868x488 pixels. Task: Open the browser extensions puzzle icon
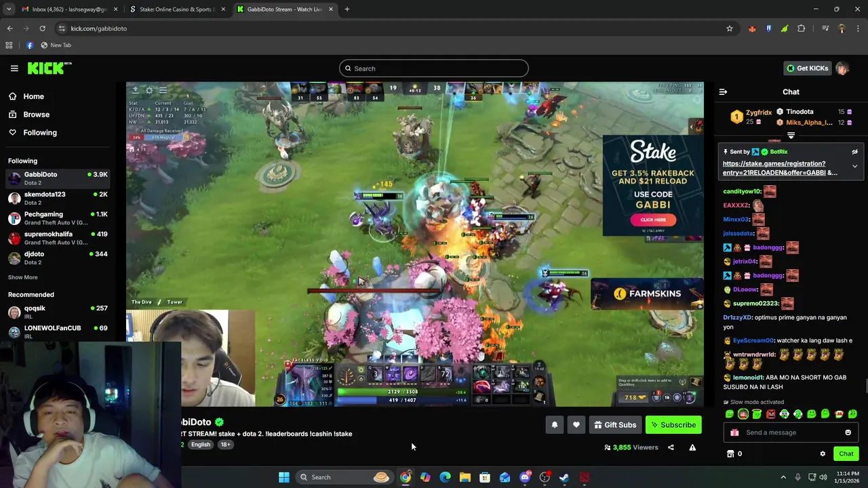pyautogui.click(x=802, y=28)
